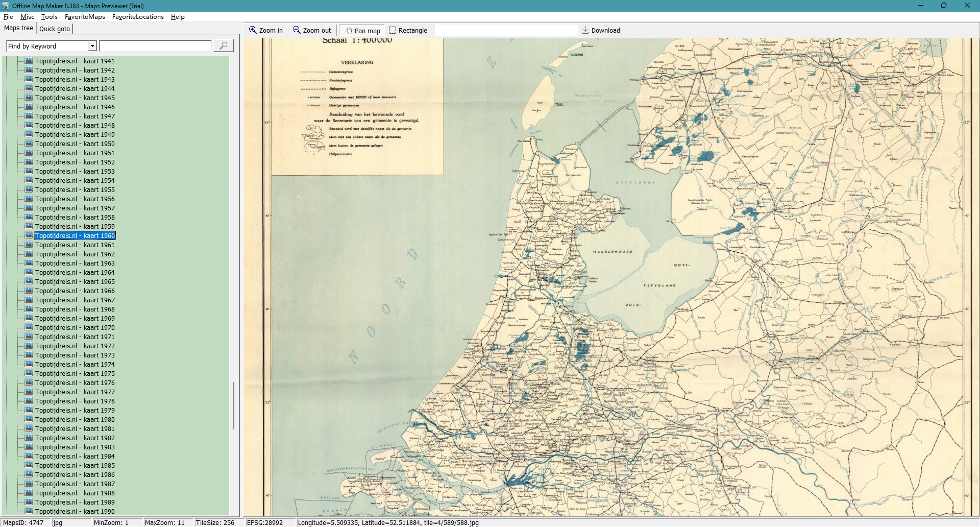Select Topotijdreis.nl - kaart 1945
This screenshot has height=527, width=980.
click(x=75, y=98)
